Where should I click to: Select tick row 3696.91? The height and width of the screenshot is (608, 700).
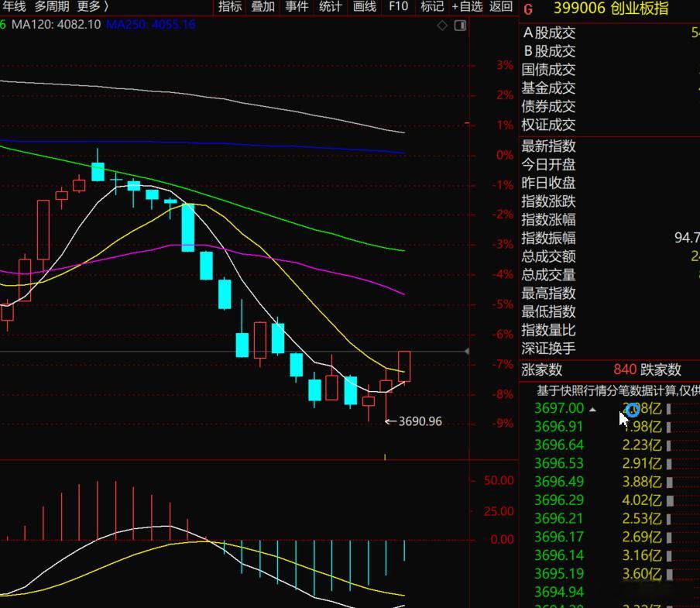click(609, 427)
